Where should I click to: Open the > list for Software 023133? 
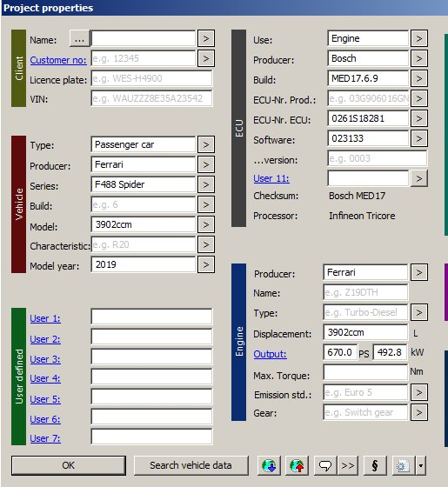tap(418, 138)
